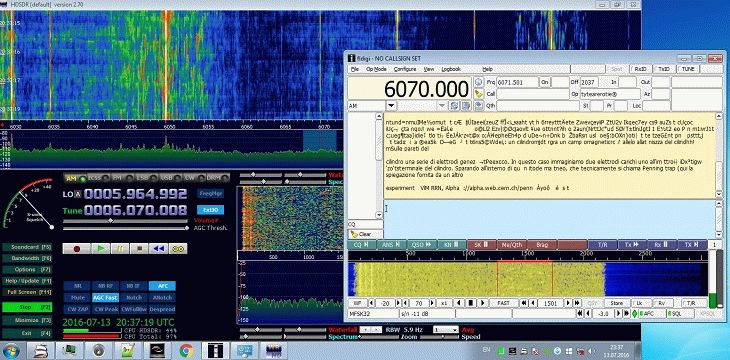Click the blue rewind arrows button

(x=158, y=249)
